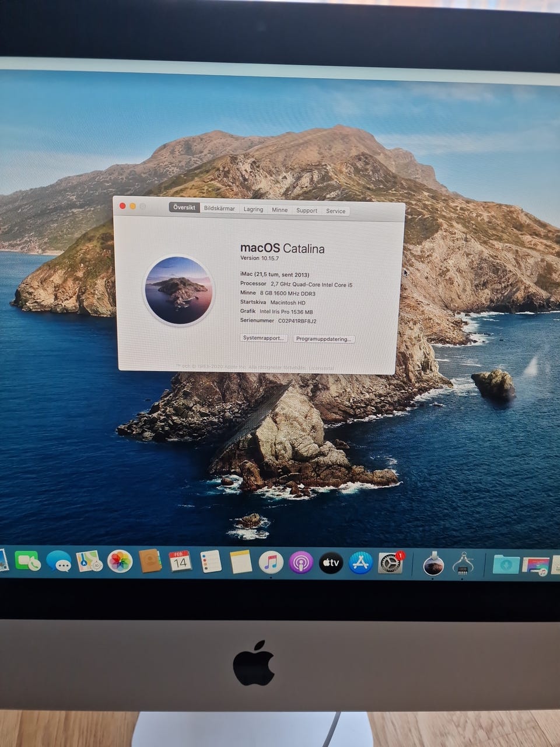This screenshot has height=747, width=560.
Task: Launch the Messages app in dock
Action: tap(58, 561)
